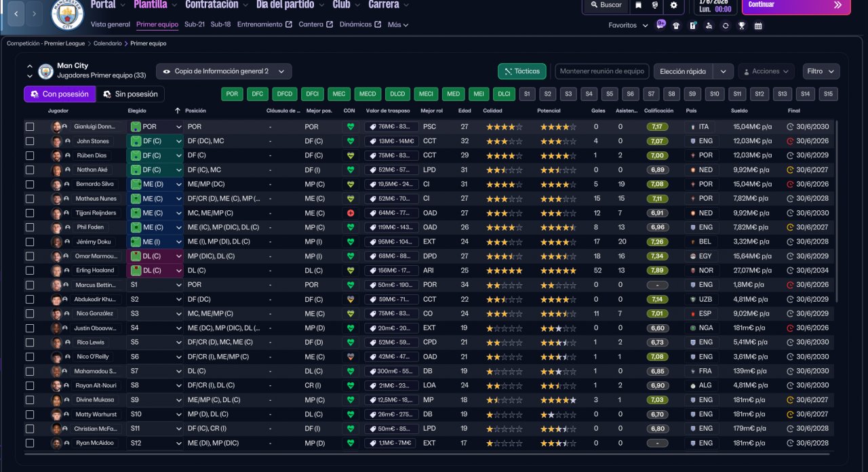Click the shirt icon in favorites bar

coord(676,26)
